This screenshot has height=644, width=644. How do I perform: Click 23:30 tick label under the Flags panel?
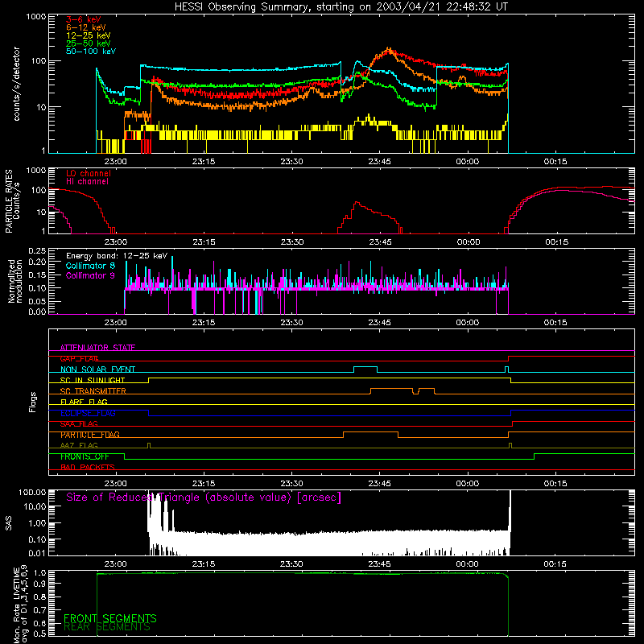point(291,484)
